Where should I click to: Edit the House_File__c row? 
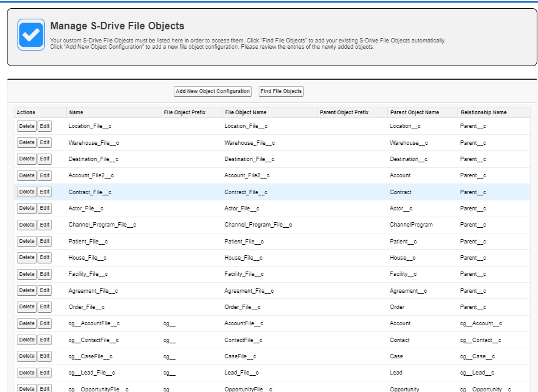pyautogui.click(x=45, y=258)
